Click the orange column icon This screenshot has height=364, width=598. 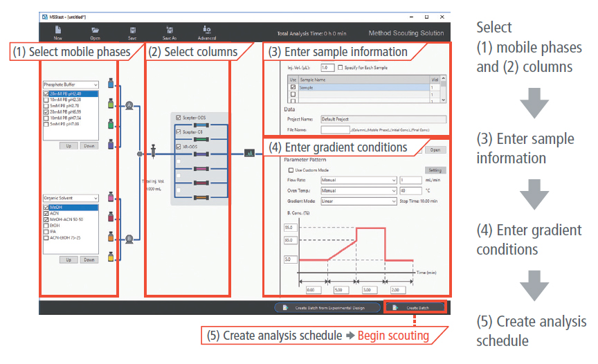[x=201, y=197]
